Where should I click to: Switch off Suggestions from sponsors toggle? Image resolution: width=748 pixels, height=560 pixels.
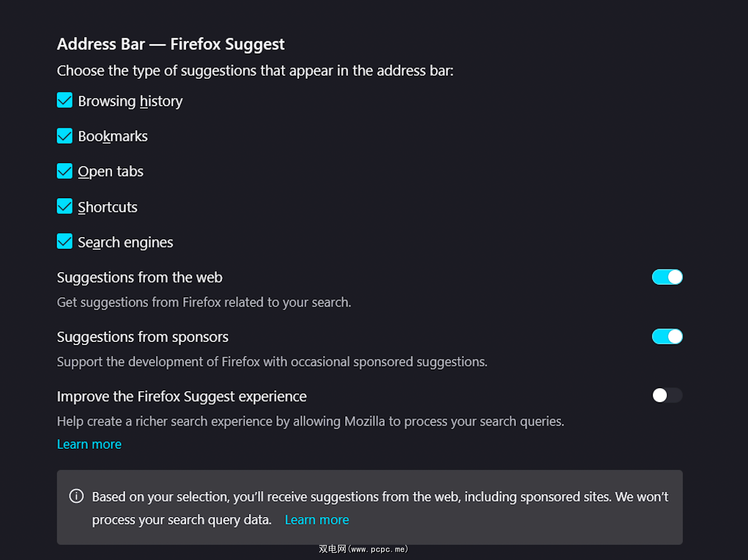pyautogui.click(x=667, y=337)
